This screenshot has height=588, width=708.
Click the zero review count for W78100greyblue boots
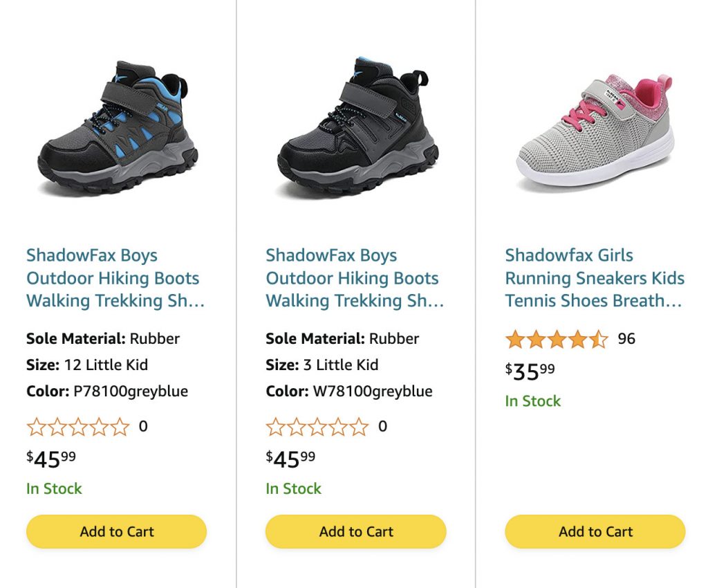(382, 426)
